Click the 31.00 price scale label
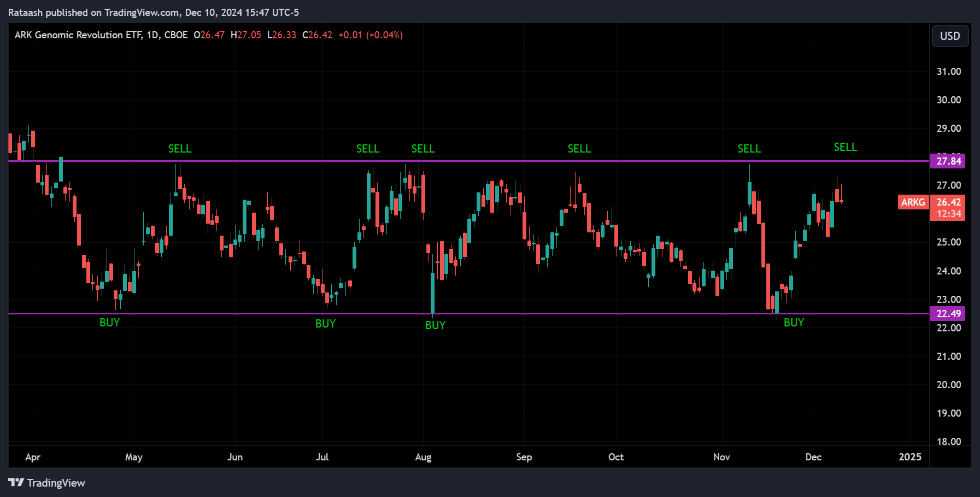The image size is (980, 497). click(949, 72)
